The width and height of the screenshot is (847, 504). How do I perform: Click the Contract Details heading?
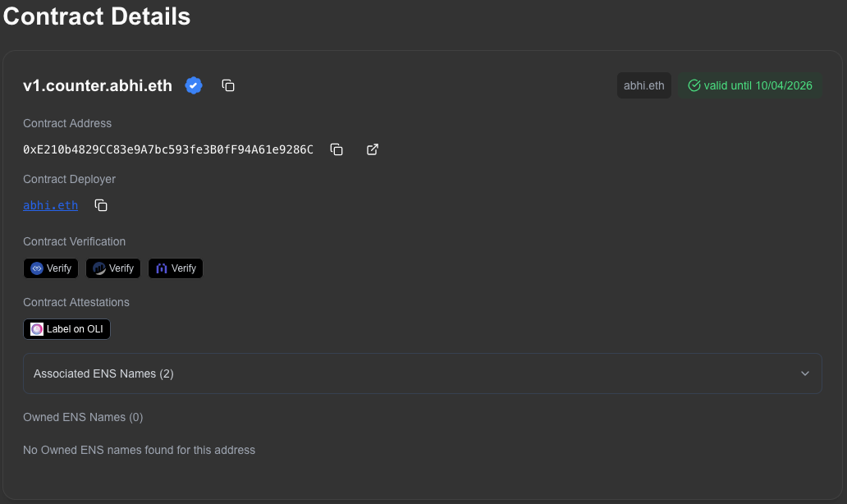[x=97, y=16]
